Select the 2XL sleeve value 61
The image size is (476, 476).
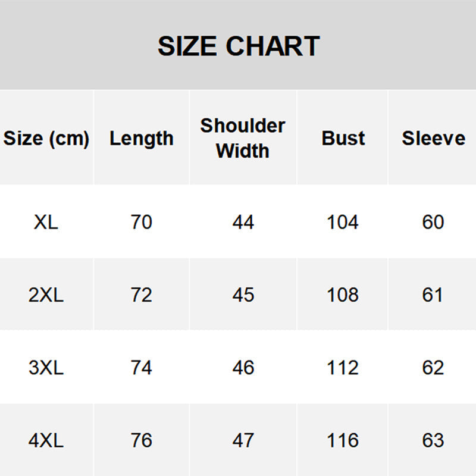(433, 295)
